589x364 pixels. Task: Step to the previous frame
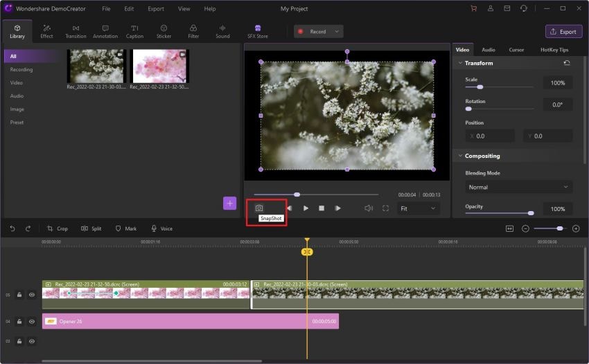coord(289,208)
